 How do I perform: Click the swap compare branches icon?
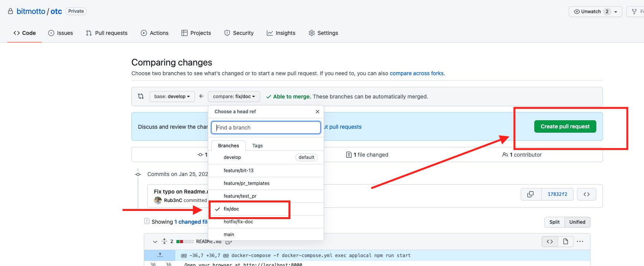(141, 96)
